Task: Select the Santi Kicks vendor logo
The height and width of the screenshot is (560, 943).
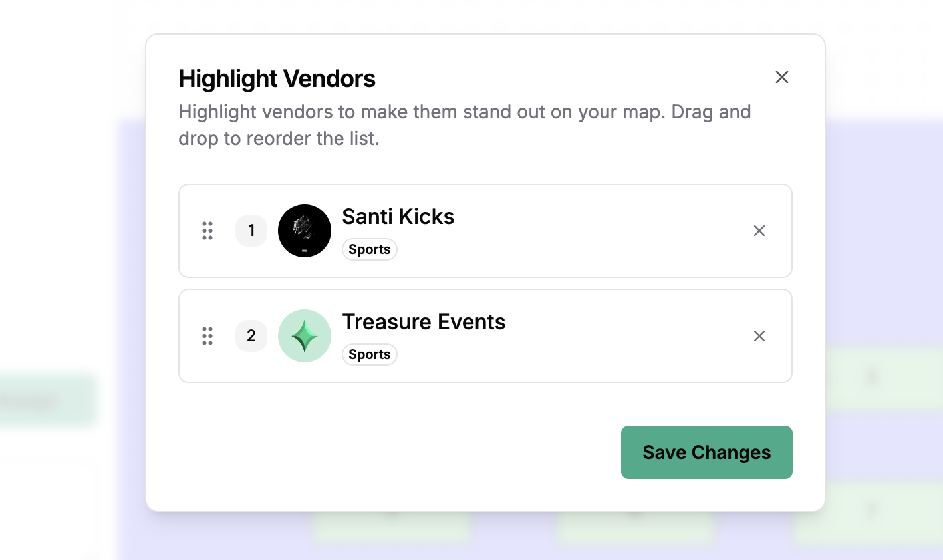Action: (305, 231)
